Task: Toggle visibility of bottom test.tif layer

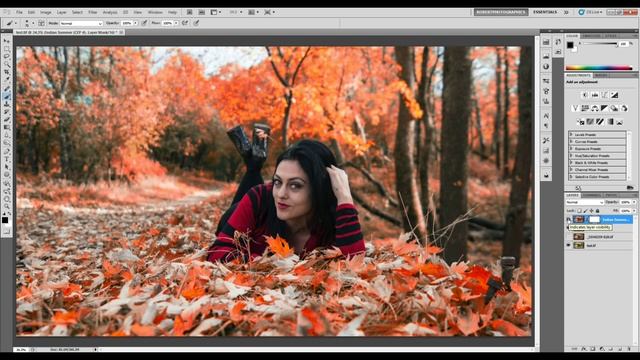Action: coord(568,245)
